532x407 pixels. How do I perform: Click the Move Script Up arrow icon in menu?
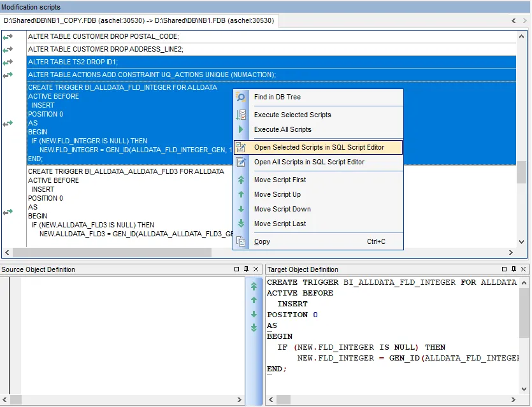241,194
